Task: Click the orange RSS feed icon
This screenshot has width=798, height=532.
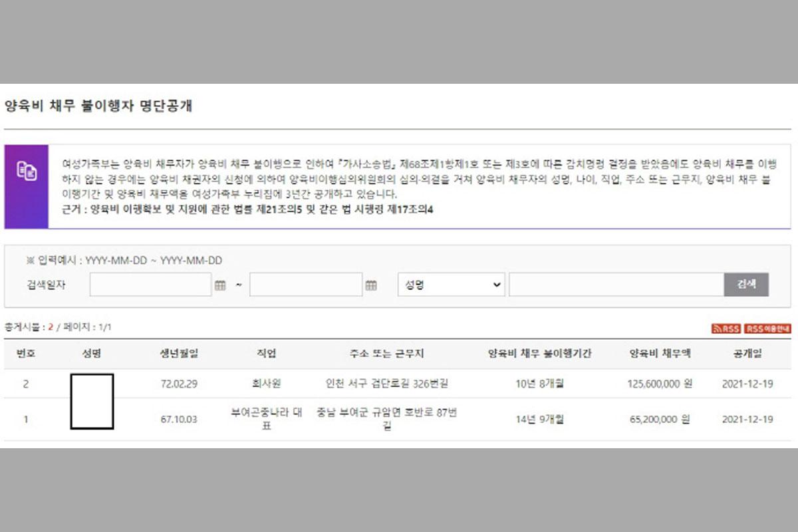Action: [726, 329]
